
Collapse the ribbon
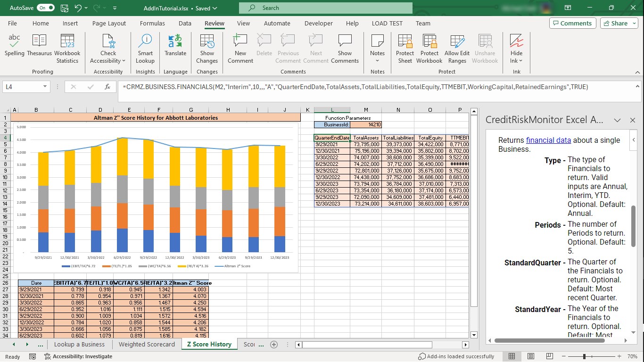point(637,72)
